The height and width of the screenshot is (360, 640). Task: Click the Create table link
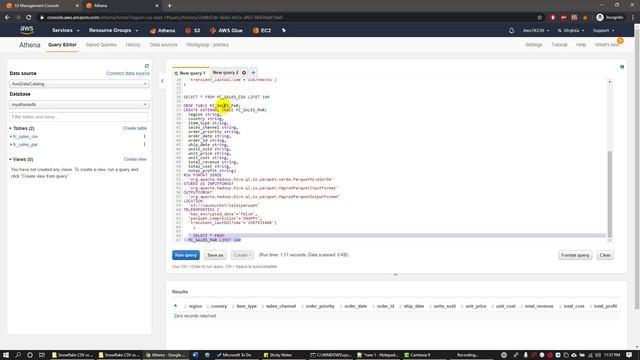[135, 128]
